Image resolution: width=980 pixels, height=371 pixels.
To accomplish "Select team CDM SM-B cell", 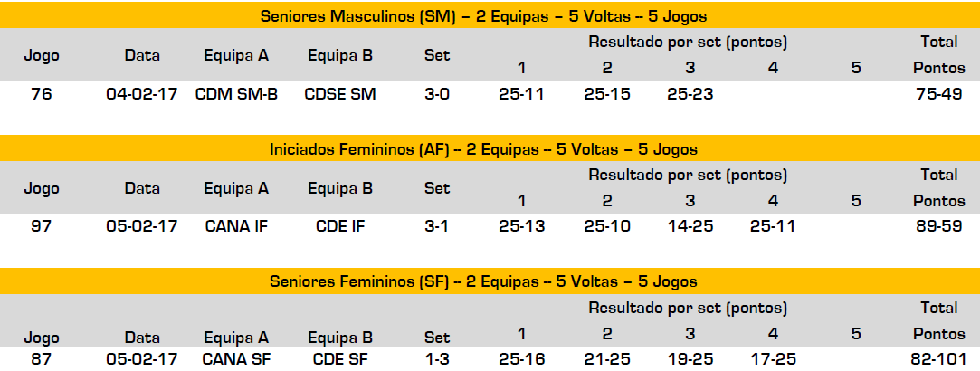I will coord(236,93).
